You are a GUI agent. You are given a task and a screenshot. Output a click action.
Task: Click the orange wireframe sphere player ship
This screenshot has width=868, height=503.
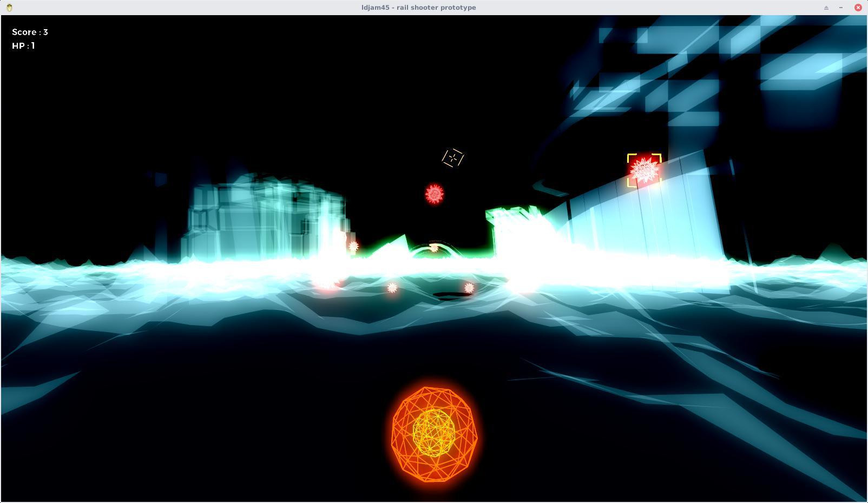(435, 434)
